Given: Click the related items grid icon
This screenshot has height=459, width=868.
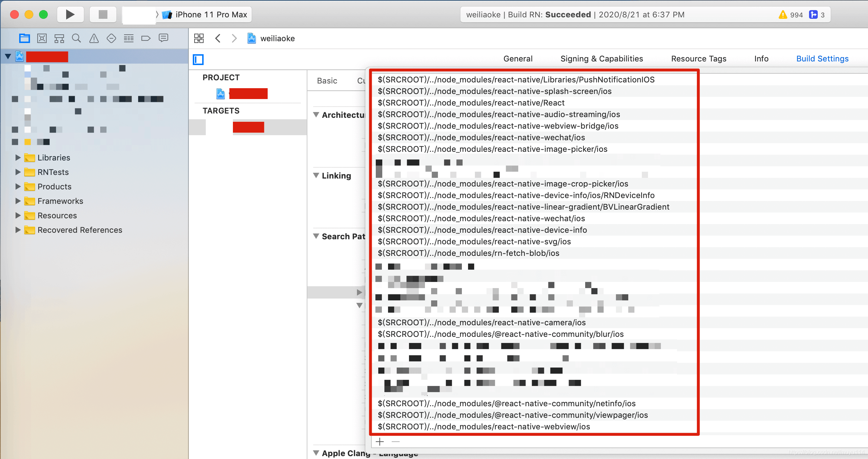Looking at the screenshot, I should click(199, 38).
